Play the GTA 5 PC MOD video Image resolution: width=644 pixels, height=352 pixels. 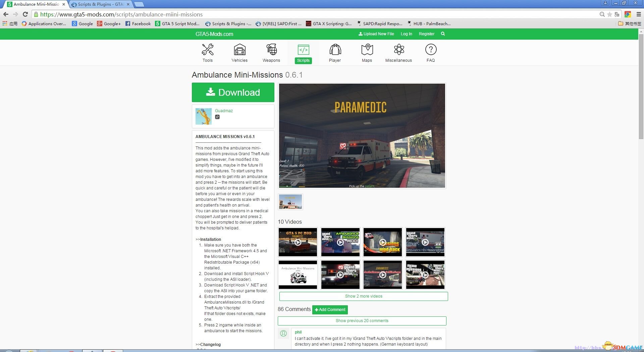point(298,242)
